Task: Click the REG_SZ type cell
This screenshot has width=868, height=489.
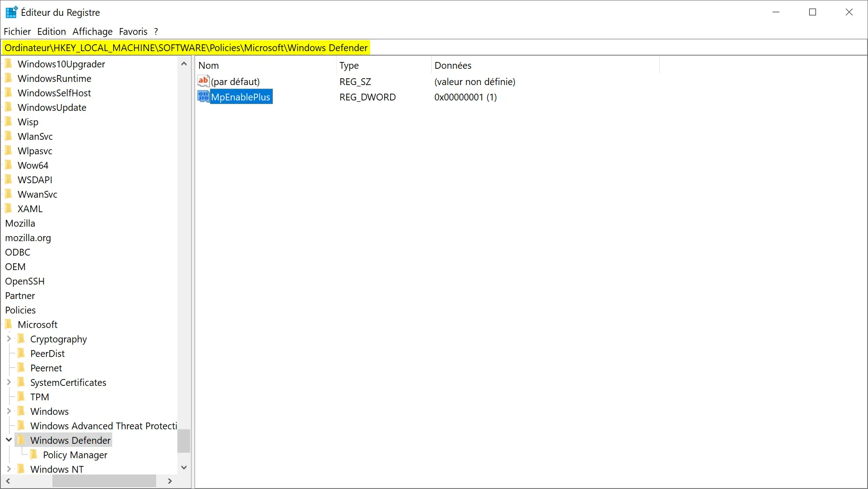Action: pyautogui.click(x=355, y=82)
